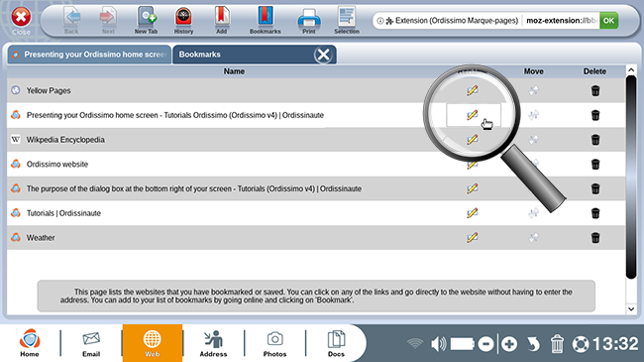
Task: Click the address bar URL field
Action: (561, 21)
